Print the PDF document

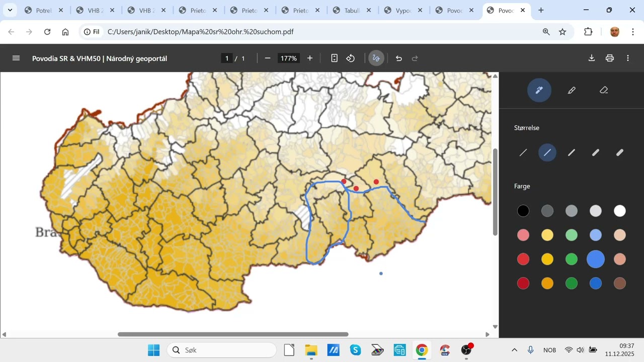pyautogui.click(x=610, y=58)
